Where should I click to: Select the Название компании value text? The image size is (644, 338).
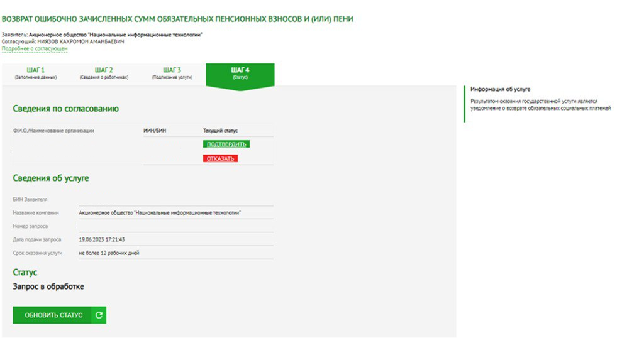point(160,213)
